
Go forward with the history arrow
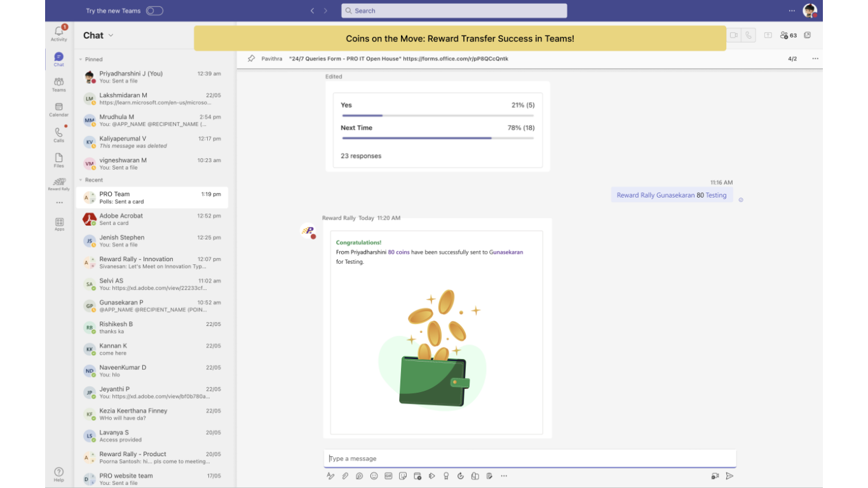click(326, 11)
